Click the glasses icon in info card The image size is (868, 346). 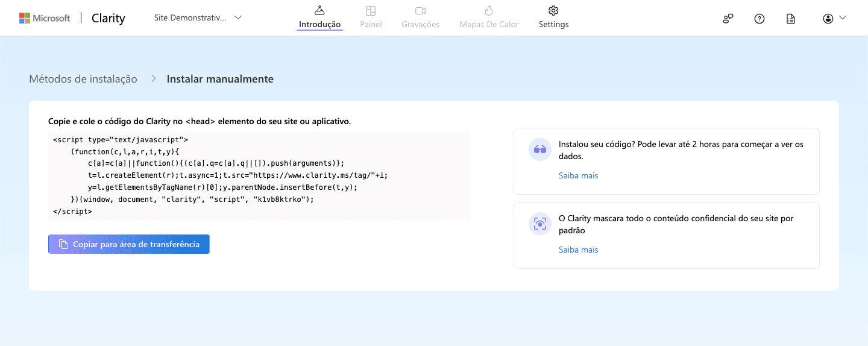[x=539, y=149]
